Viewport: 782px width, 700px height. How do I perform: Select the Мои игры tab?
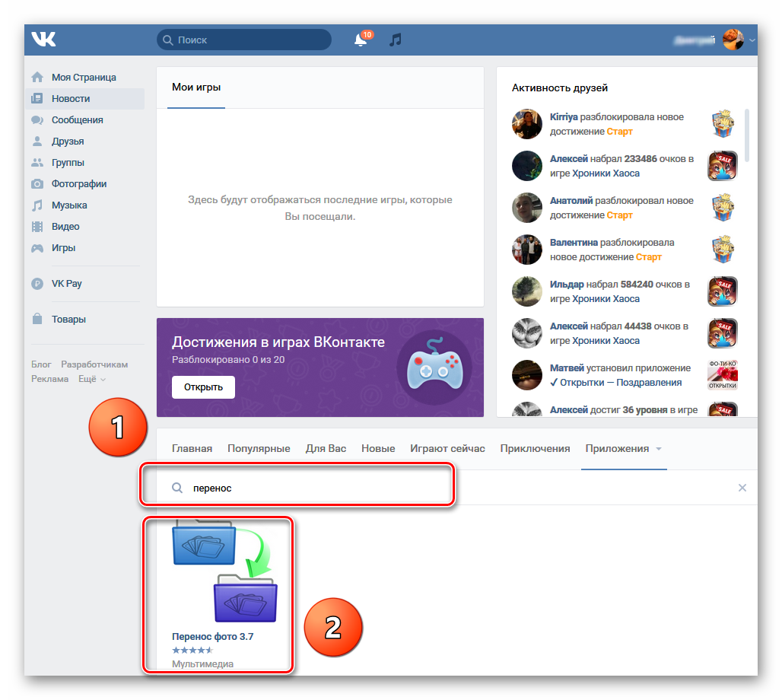(x=196, y=87)
